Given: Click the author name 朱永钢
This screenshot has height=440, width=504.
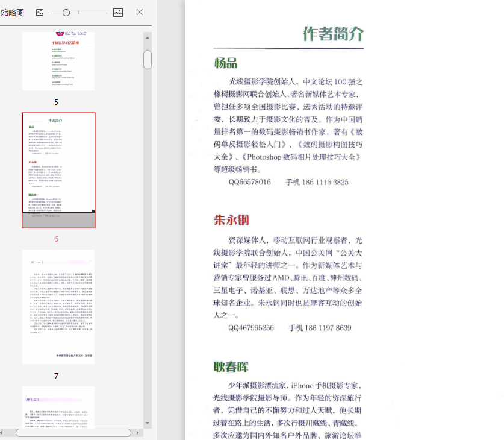Looking at the screenshot, I should point(231,220).
